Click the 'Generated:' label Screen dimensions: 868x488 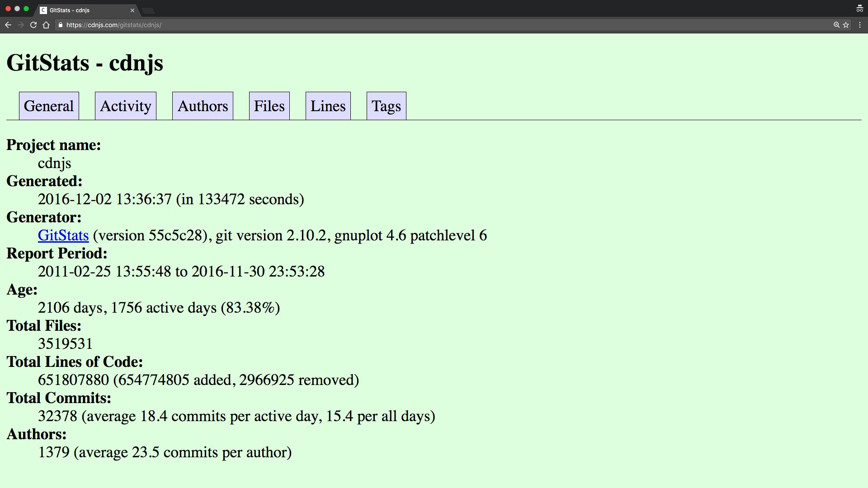(x=44, y=181)
